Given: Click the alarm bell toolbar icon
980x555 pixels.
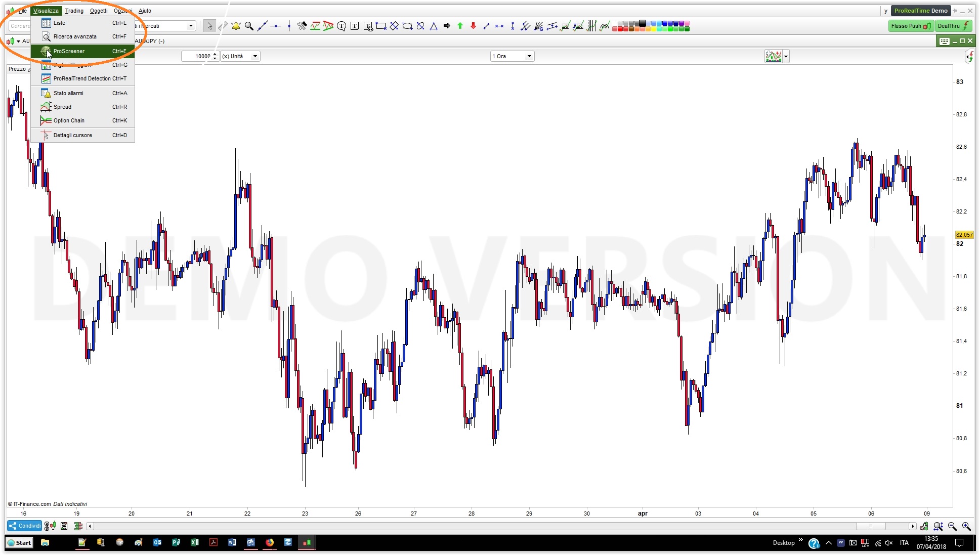Looking at the screenshot, I should [236, 26].
